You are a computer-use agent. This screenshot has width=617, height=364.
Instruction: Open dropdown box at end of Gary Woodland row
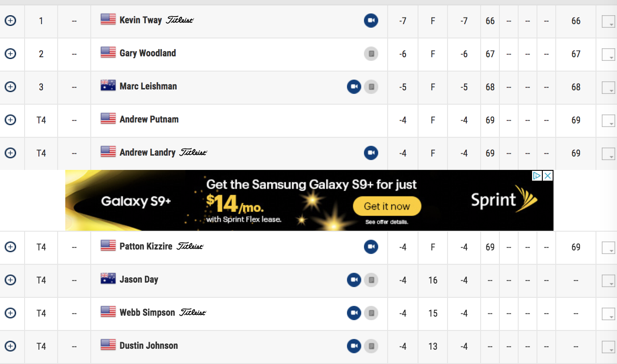[x=609, y=55]
